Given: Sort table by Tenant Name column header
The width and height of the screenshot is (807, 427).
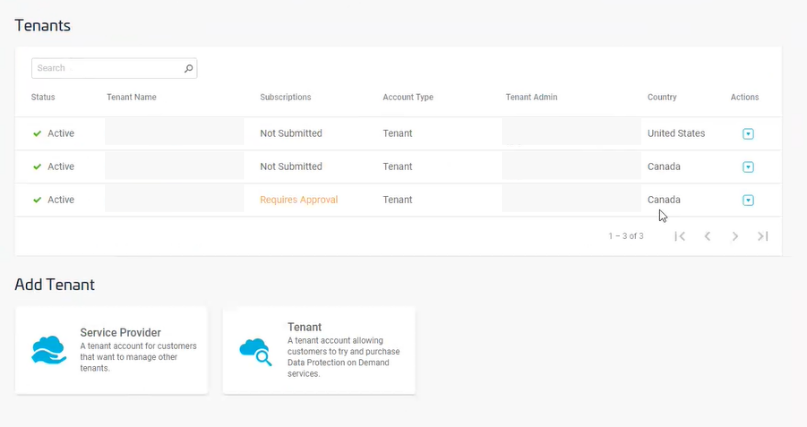Looking at the screenshot, I should (131, 97).
